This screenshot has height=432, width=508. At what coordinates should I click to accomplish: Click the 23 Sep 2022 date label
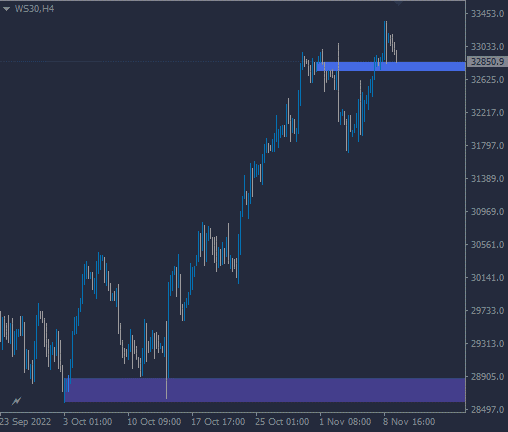tap(25, 422)
